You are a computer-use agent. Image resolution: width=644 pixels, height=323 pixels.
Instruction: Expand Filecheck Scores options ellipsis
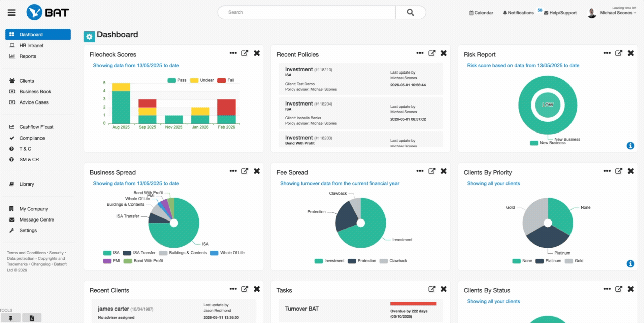[233, 53]
